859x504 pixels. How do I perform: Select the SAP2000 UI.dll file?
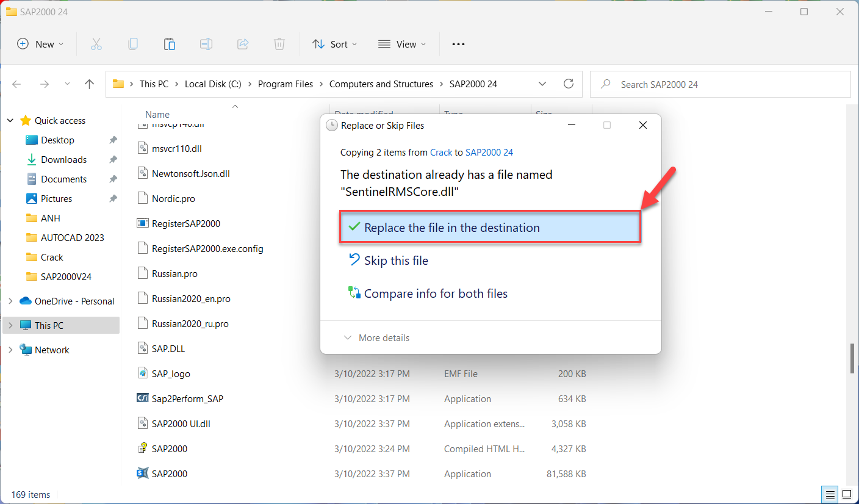click(181, 423)
